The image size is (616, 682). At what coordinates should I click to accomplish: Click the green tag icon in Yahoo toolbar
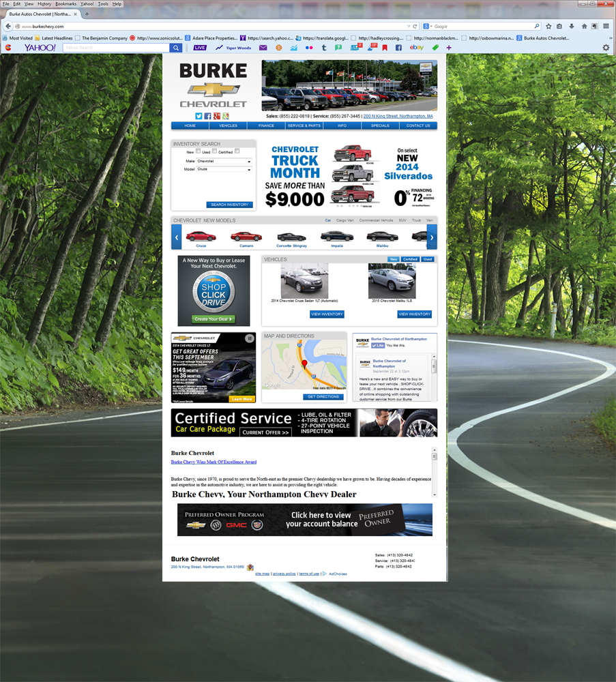[x=435, y=48]
